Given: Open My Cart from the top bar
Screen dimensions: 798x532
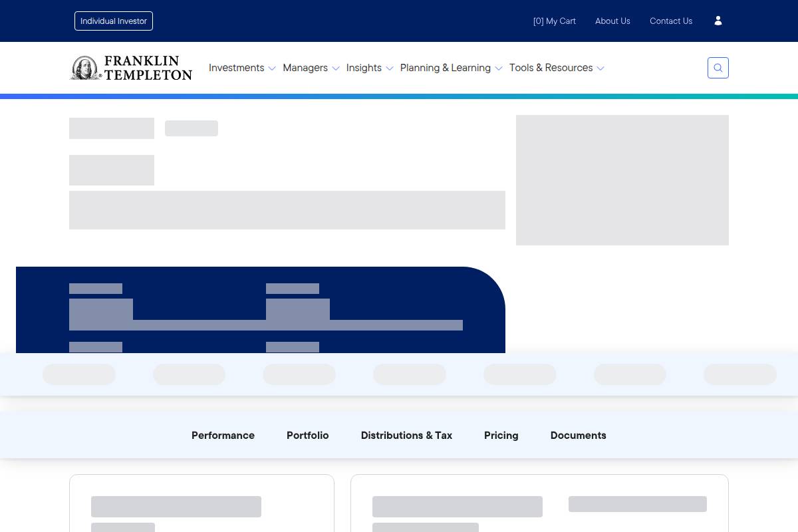Looking at the screenshot, I should coord(554,21).
